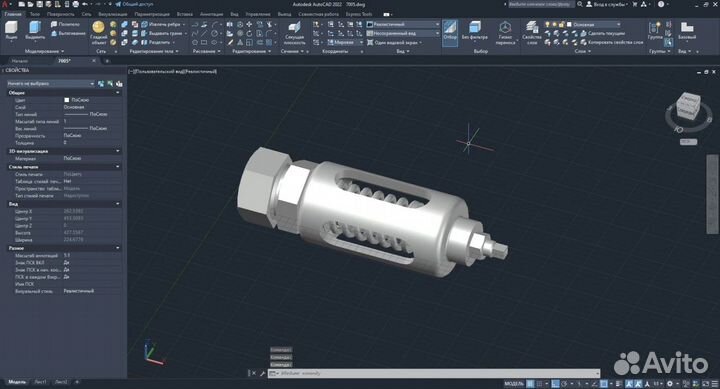The height and width of the screenshot is (389, 720).
Task: Click the Plot/Print icon in quick access toolbar
Action: 76,5
